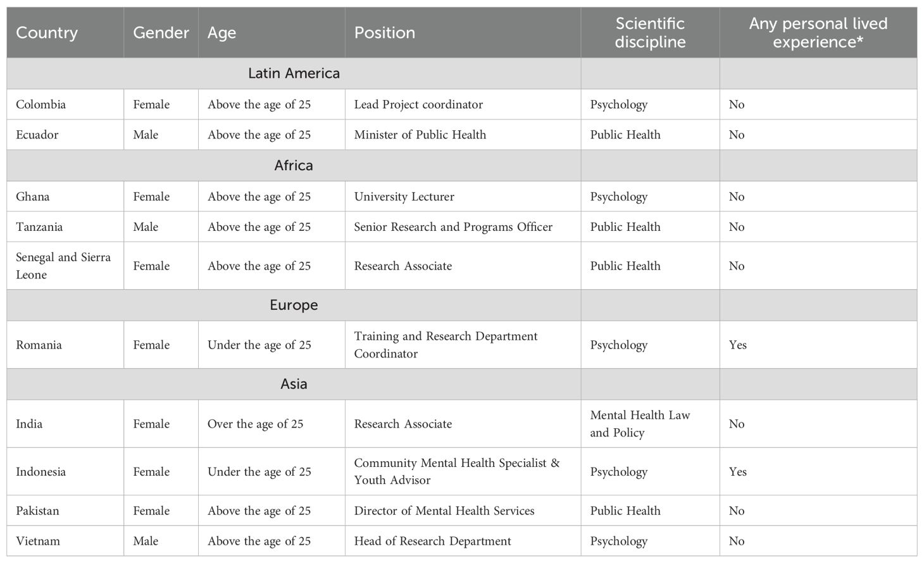Click the Gender column header
This screenshot has height=563, width=924.
pyautogui.click(x=161, y=33)
